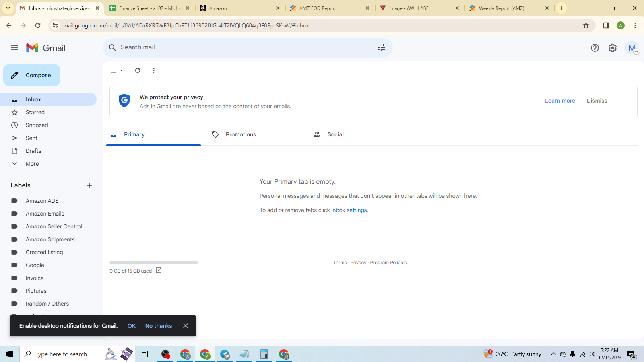This screenshot has width=644, height=362.
Task: Open the Snoozed folder
Action: pos(48,125)
